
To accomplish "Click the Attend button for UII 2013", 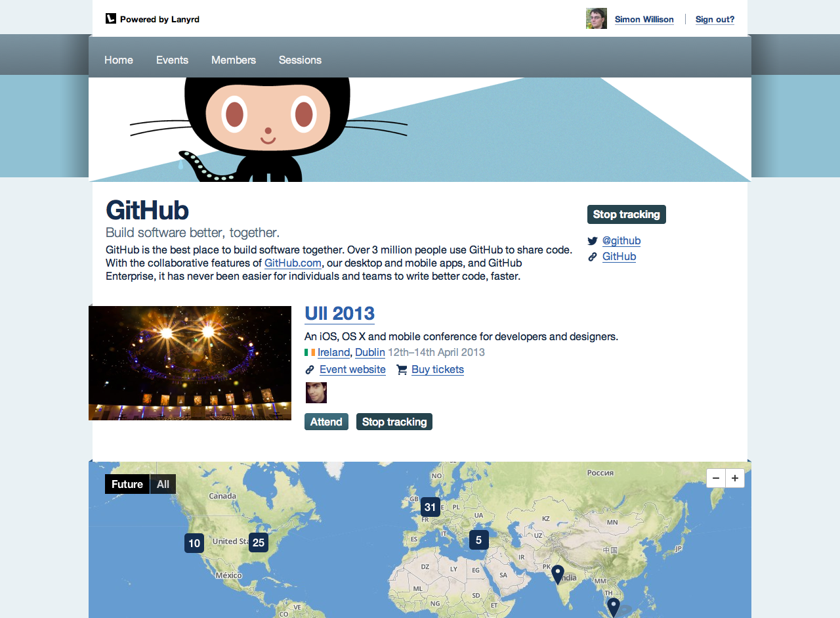I will [326, 422].
